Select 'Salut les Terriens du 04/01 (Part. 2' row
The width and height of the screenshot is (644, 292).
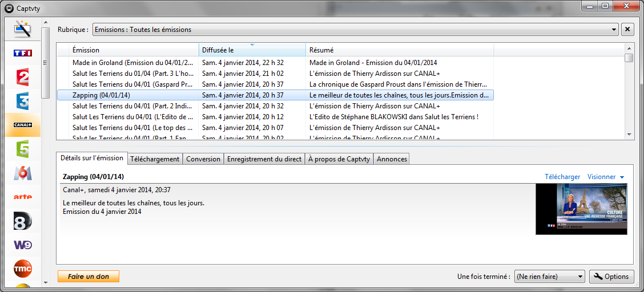click(275, 106)
